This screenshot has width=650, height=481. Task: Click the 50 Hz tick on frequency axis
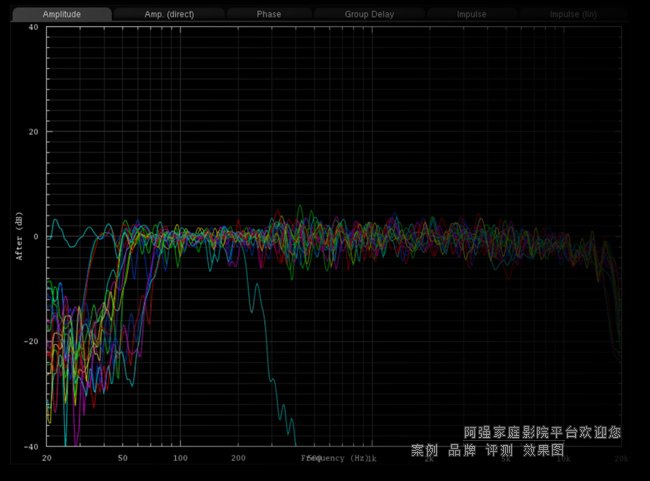tap(122, 458)
